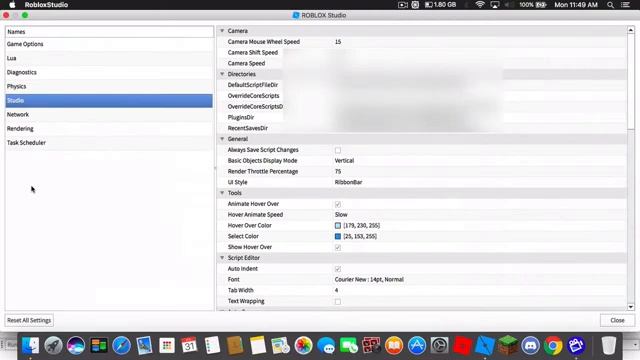Collapse the Camera settings group

tap(222, 31)
